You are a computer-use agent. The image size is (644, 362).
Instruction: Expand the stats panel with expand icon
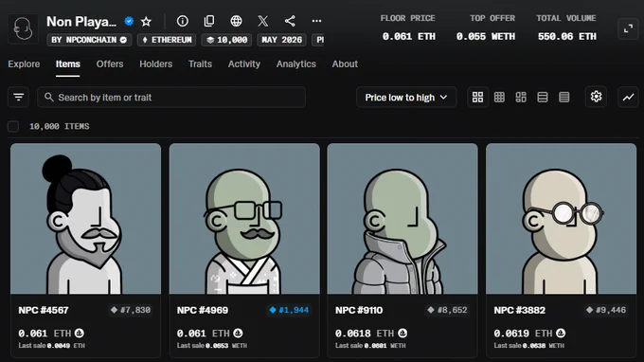(x=628, y=28)
